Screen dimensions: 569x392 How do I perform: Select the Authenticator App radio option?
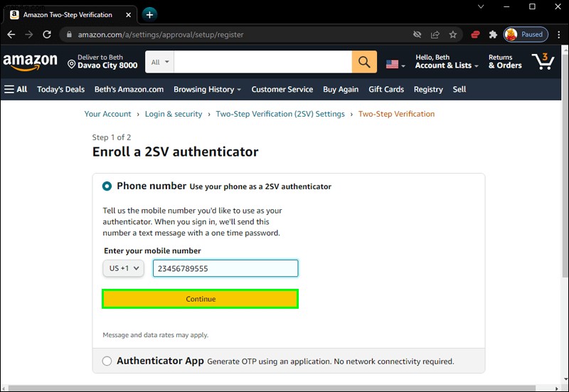[107, 361]
